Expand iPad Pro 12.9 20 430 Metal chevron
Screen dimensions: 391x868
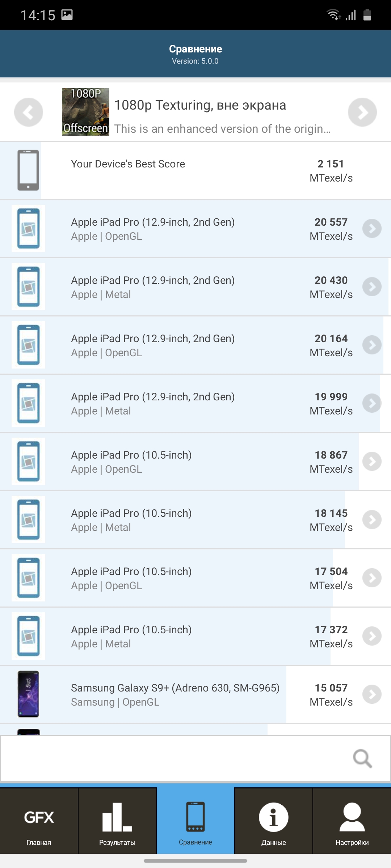[x=372, y=287]
